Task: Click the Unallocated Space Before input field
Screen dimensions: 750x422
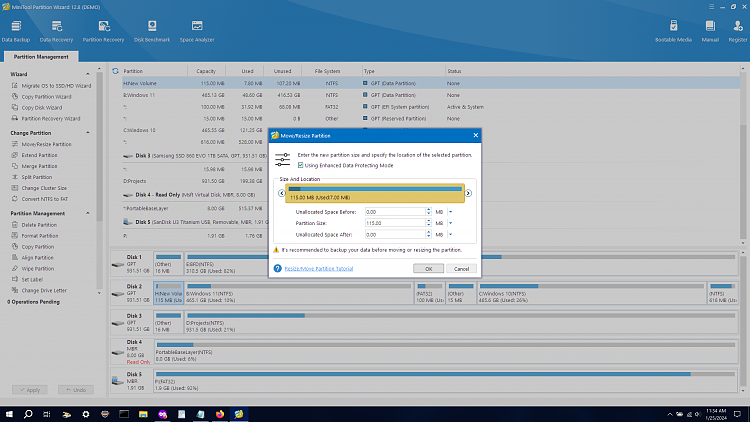Action: [395, 211]
